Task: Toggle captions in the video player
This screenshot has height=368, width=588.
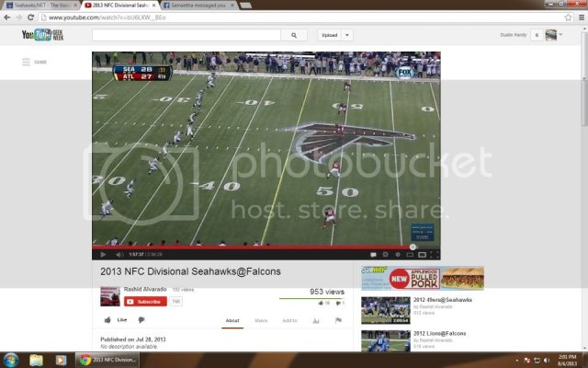Action: coord(373,255)
